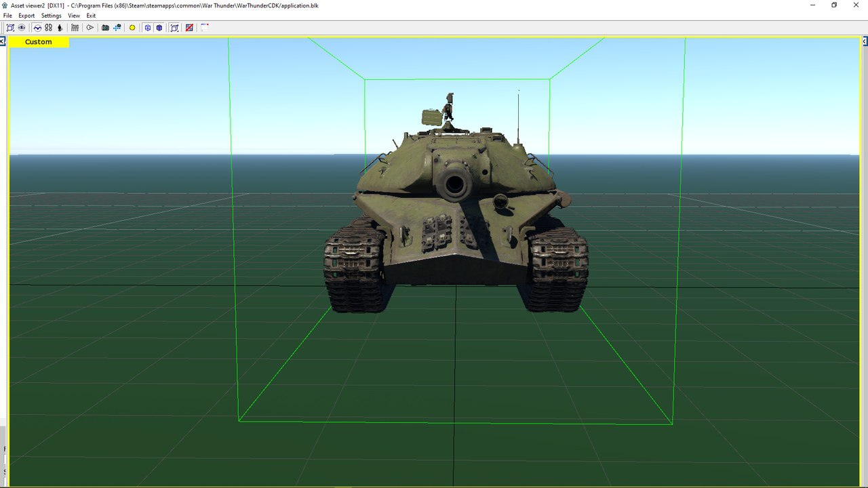Click the dashed rectangle selection icon
This screenshot has width=868, height=488.
click(x=204, y=28)
